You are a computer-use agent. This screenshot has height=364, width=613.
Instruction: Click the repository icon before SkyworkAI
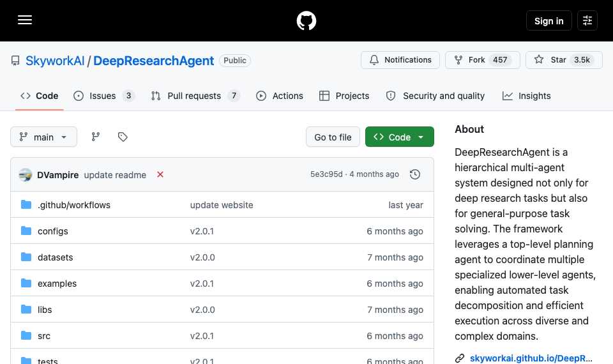[x=15, y=61]
